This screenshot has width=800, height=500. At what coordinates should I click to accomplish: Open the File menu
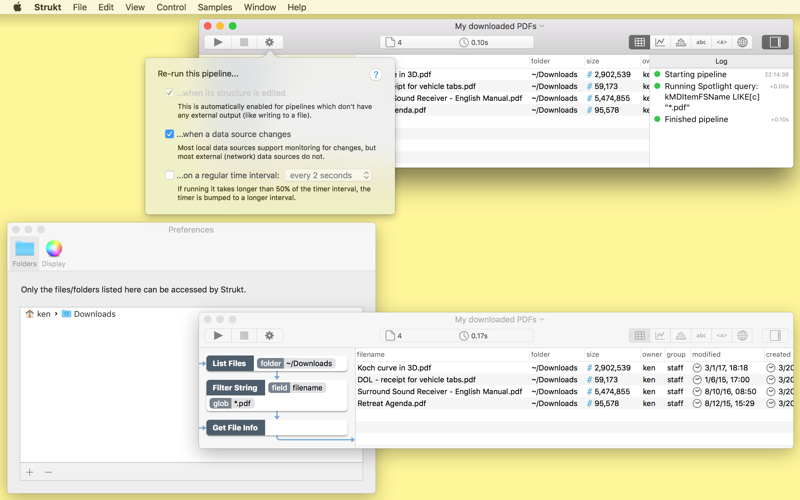tap(80, 7)
